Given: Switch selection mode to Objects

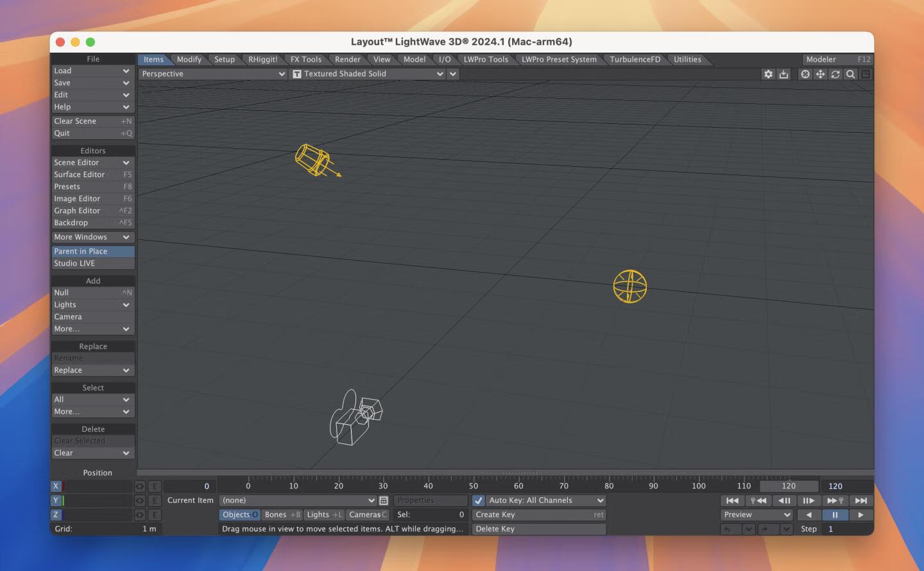Looking at the screenshot, I should (240, 515).
